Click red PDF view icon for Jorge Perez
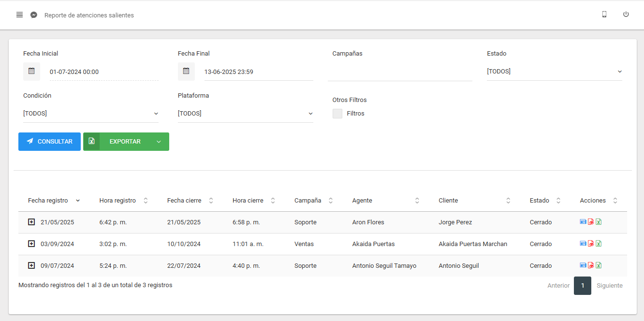Screen dimensions: 644x321 (590, 222)
